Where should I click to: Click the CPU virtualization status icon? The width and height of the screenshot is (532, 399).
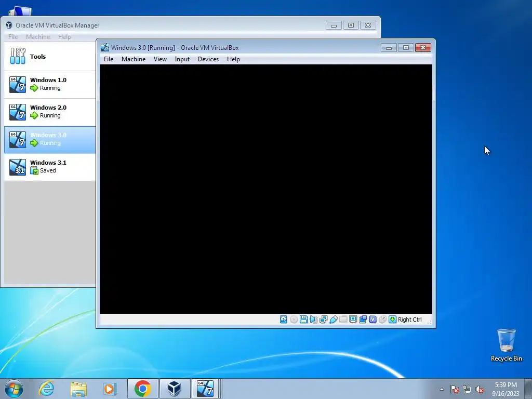pos(373,320)
